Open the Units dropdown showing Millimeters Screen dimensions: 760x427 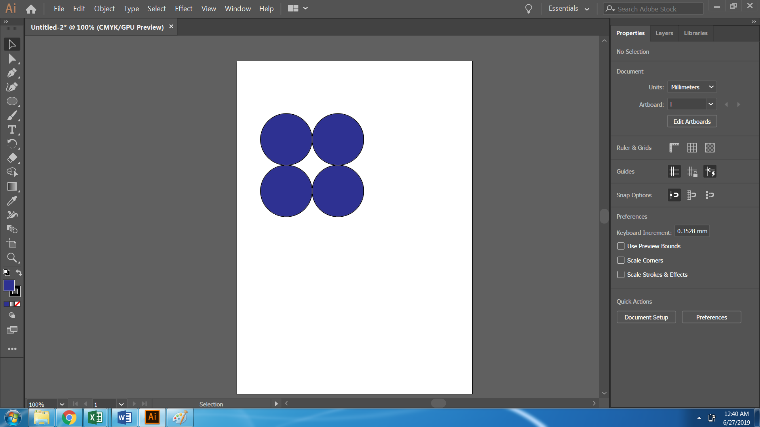point(691,87)
